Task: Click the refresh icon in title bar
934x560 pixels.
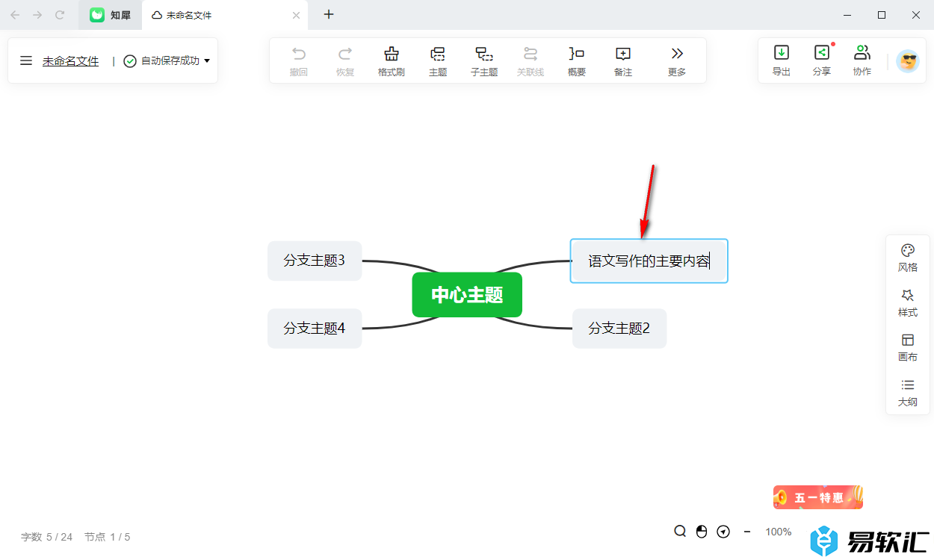Action: click(x=61, y=15)
